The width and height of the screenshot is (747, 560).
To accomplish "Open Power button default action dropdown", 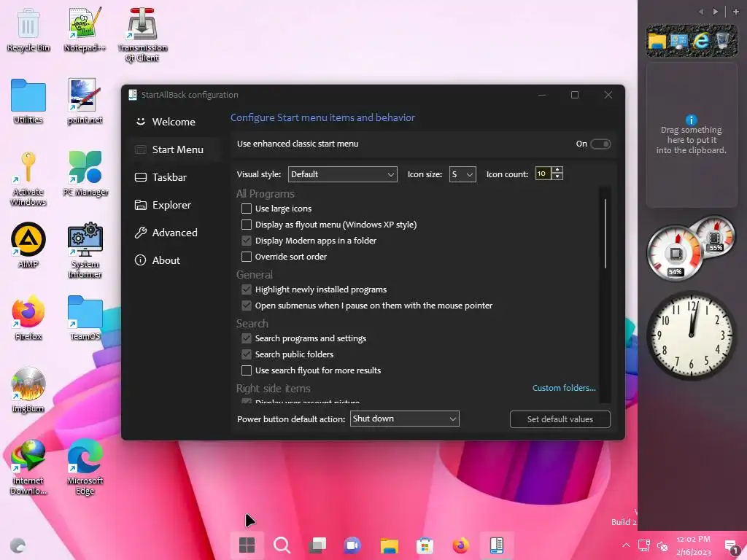I will (x=404, y=419).
